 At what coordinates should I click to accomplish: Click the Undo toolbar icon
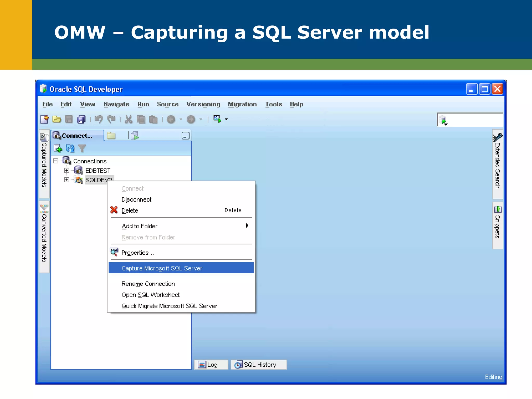tap(99, 119)
